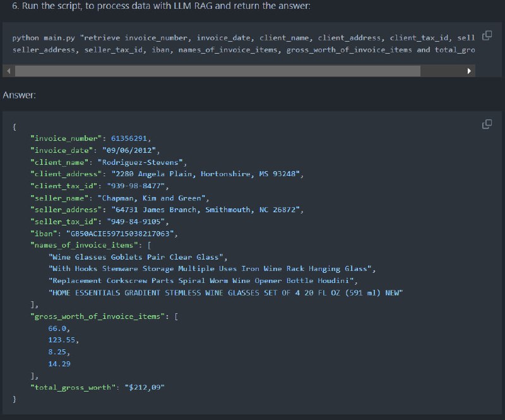Screen dimensions: 505x420
Task: Click the gross worth value 66.0
Action: point(57,328)
